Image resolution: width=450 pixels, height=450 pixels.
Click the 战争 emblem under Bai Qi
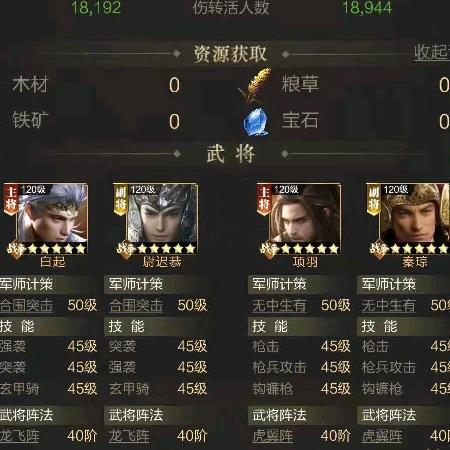[16, 249]
